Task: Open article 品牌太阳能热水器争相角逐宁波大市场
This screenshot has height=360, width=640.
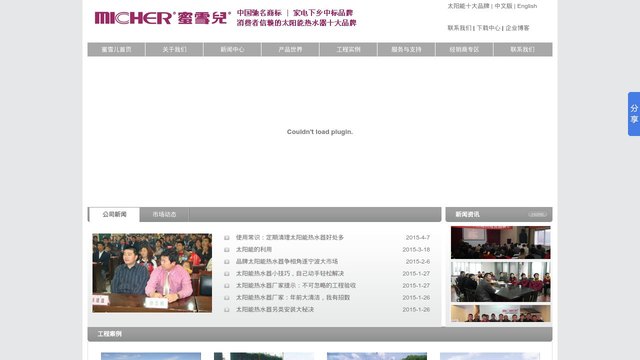Action: [x=287, y=262]
